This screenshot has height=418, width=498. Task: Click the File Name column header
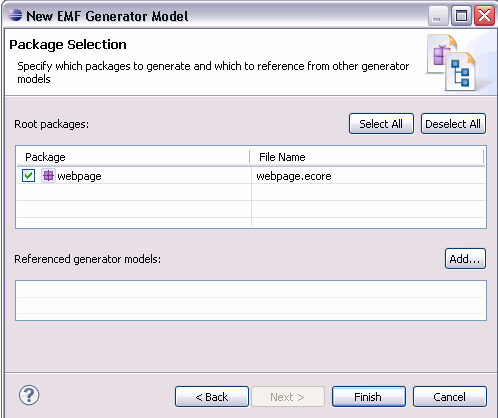click(x=367, y=157)
